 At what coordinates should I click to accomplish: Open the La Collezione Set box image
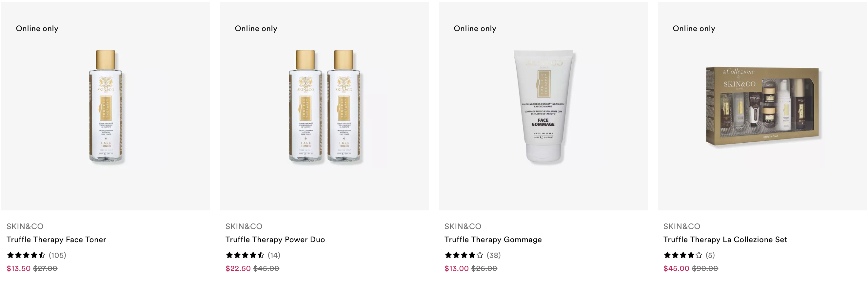(x=762, y=106)
